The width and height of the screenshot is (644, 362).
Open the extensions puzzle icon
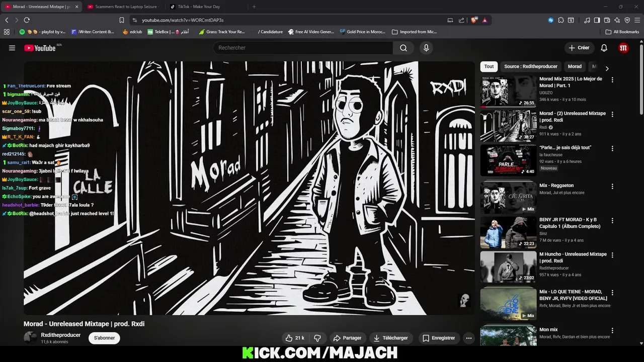coord(561,20)
